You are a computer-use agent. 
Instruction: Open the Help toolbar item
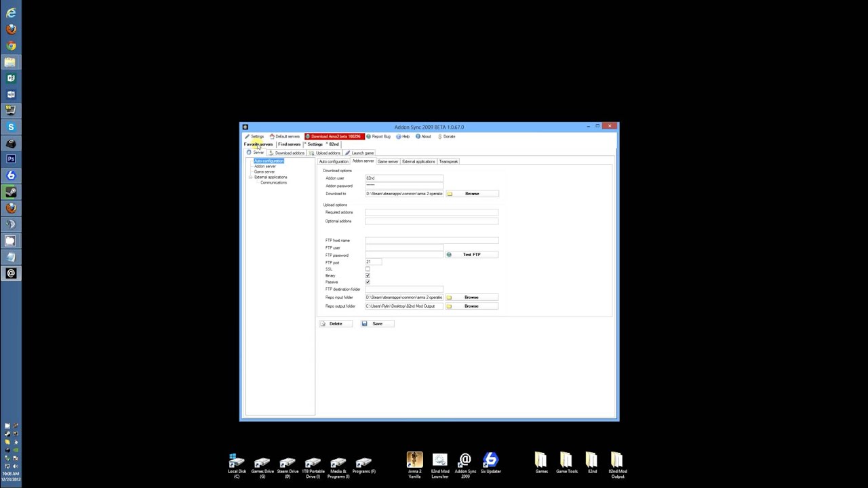(403, 136)
